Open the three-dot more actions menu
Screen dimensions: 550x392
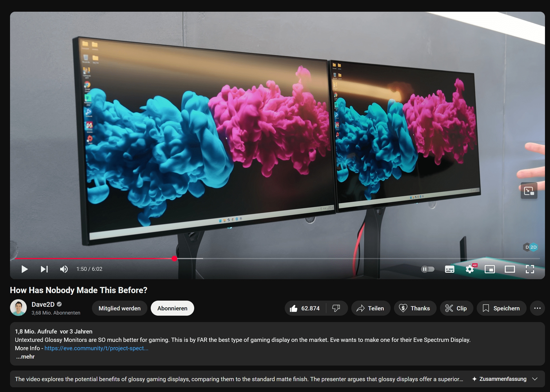pos(537,308)
